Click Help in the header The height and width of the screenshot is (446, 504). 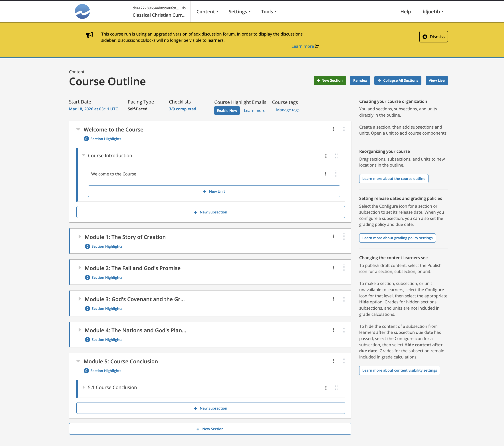405,12
